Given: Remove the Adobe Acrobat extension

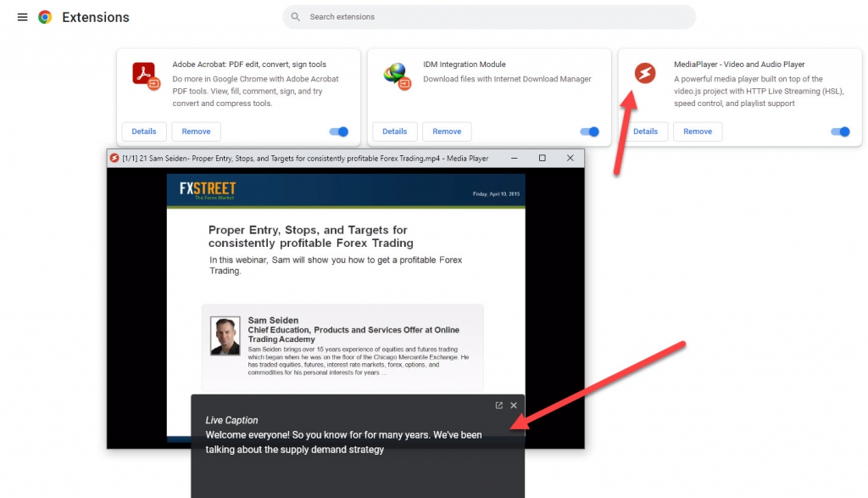Looking at the screenshot, I should click(196, 131).
